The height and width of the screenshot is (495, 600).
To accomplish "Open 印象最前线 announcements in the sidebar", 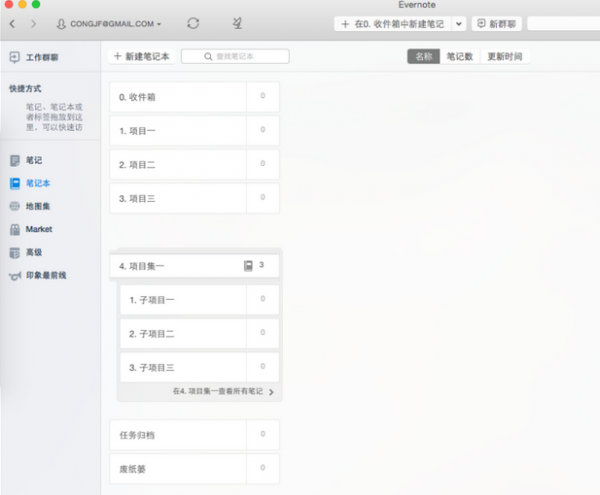I will [44, 275].
